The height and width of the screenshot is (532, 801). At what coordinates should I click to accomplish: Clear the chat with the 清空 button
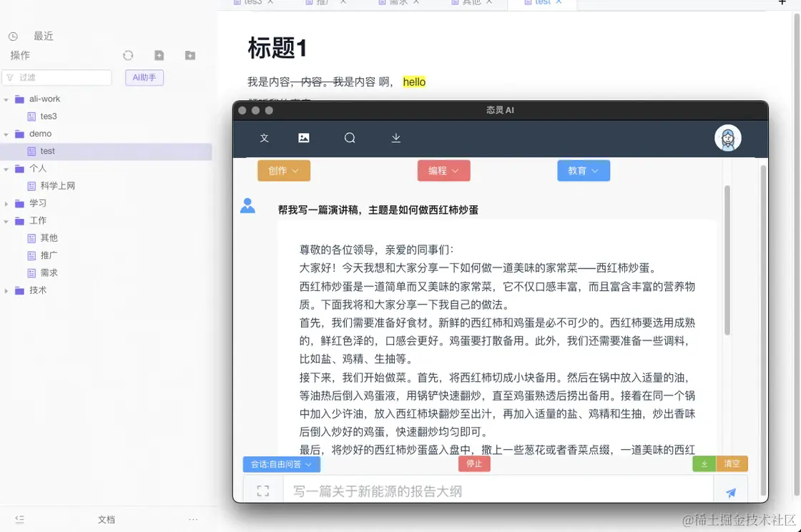pyautogui.click(x=734, y=463)
